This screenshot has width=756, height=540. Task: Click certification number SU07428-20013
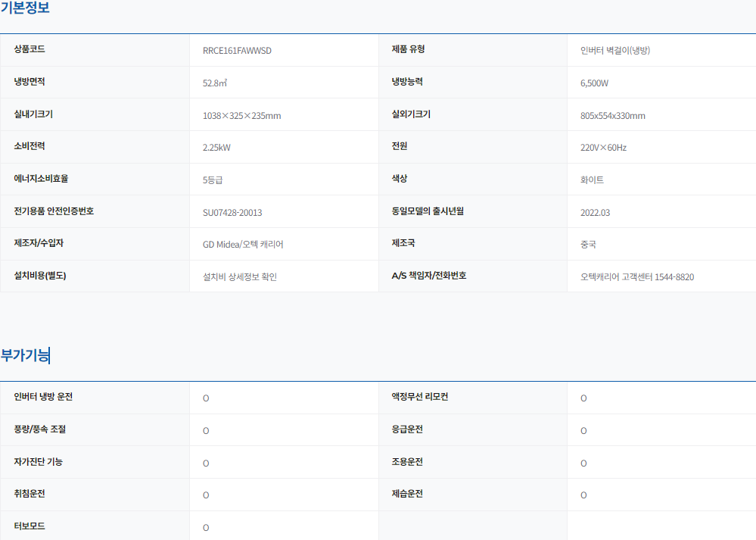click(x=232, y=213)
